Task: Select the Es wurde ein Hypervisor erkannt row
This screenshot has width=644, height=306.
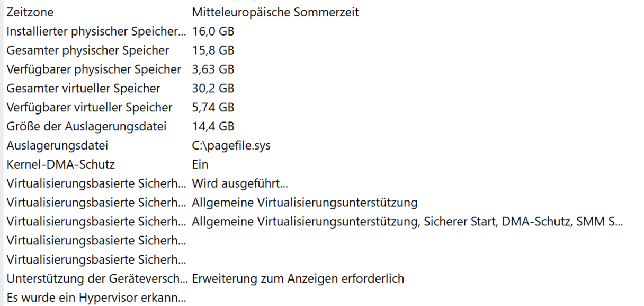Action: (322, 298)
